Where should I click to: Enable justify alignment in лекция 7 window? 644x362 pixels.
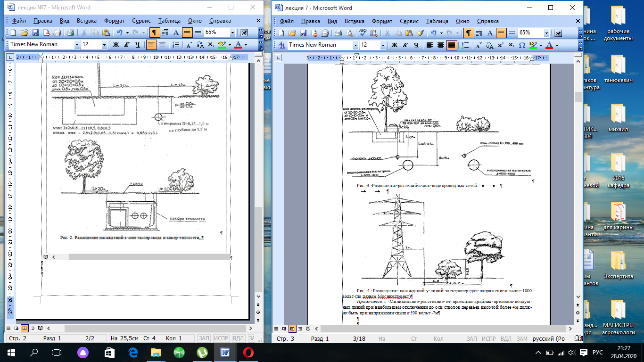pos(452,45)
